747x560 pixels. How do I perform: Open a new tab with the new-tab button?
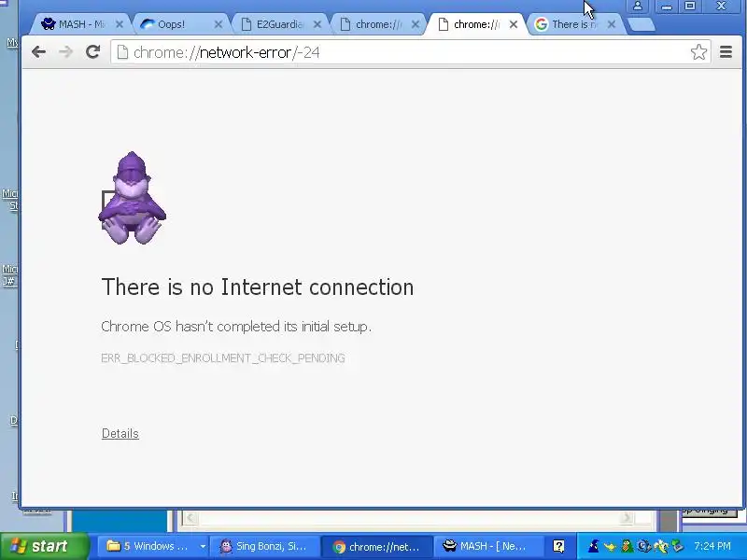tap(641, 25)
